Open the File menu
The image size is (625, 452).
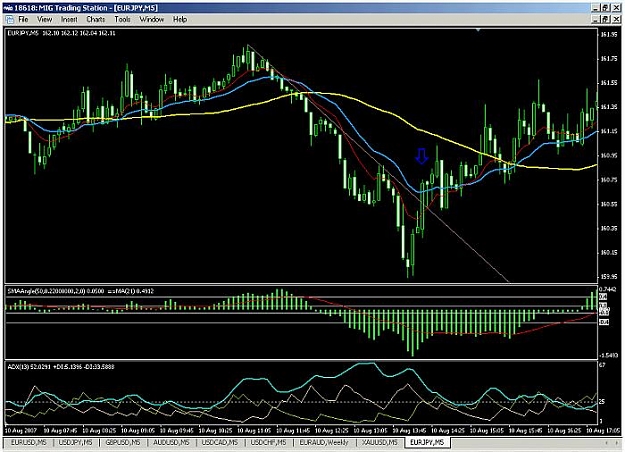tap(23, 19)
